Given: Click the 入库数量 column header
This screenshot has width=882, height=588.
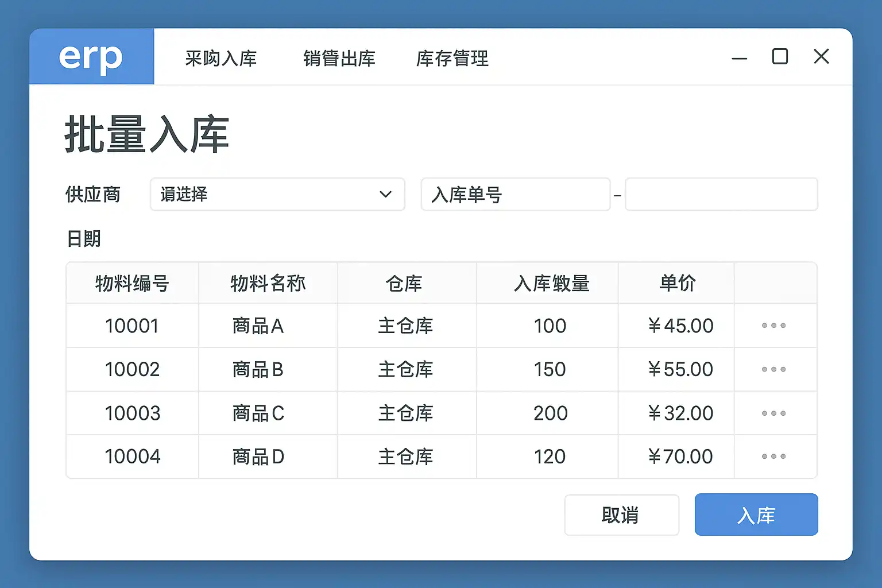Looking at the screenshot, I should 551,283.
